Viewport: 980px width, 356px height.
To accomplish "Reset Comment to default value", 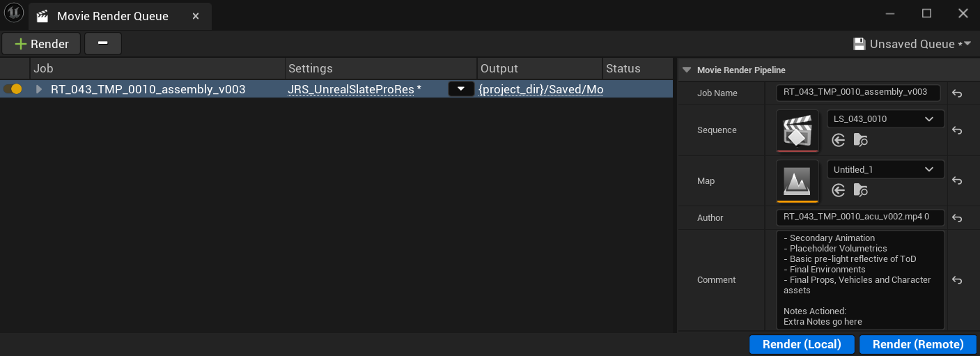I will [957, 280].
